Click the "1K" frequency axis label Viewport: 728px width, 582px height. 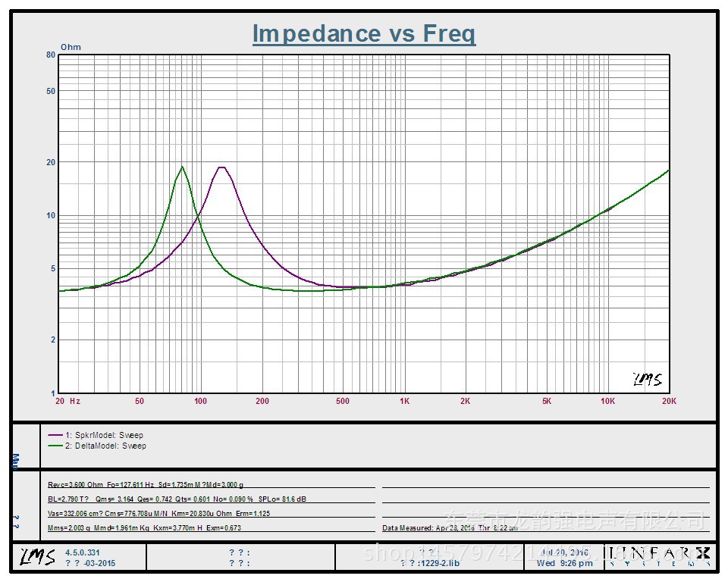[x=404, y=401]
